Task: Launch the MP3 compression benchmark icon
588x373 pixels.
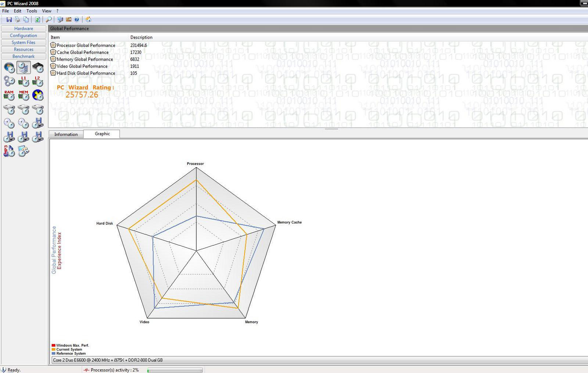Action: point(9,151)
